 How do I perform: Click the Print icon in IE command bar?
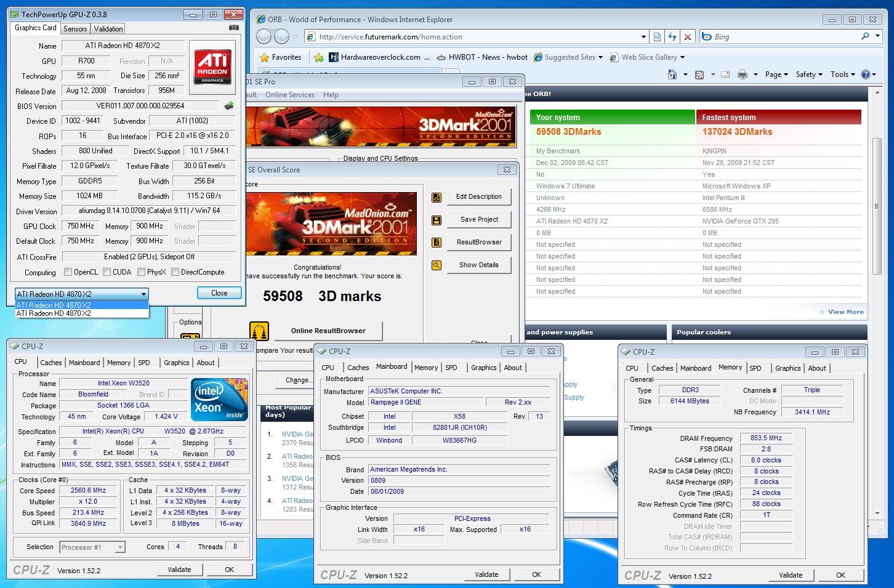pos(743,75)
